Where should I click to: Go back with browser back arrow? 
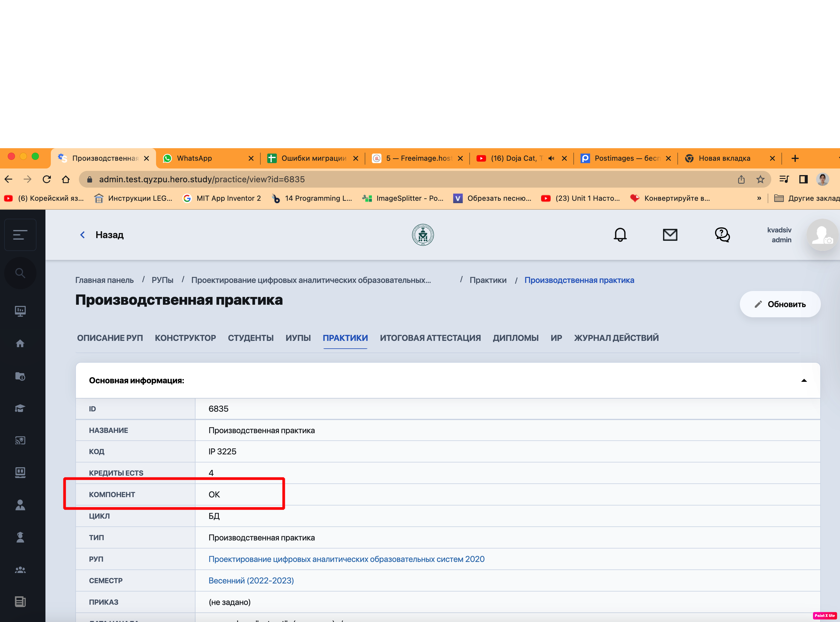8,179
